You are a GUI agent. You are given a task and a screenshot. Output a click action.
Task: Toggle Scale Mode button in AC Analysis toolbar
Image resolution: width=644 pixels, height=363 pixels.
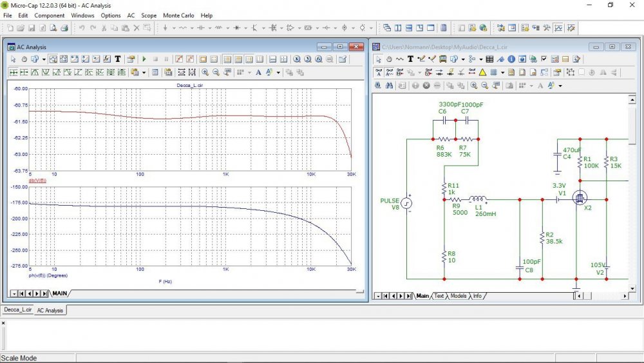click(54, 59)
